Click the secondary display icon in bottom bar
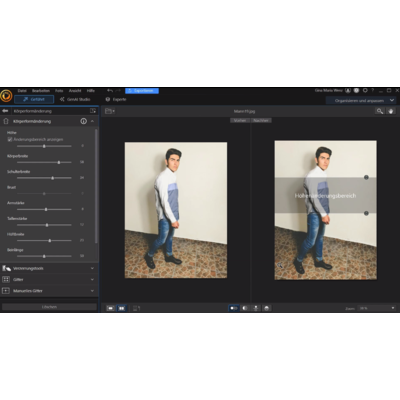The width and height of the screenshot is (400, 400). (x=136, y=308)
